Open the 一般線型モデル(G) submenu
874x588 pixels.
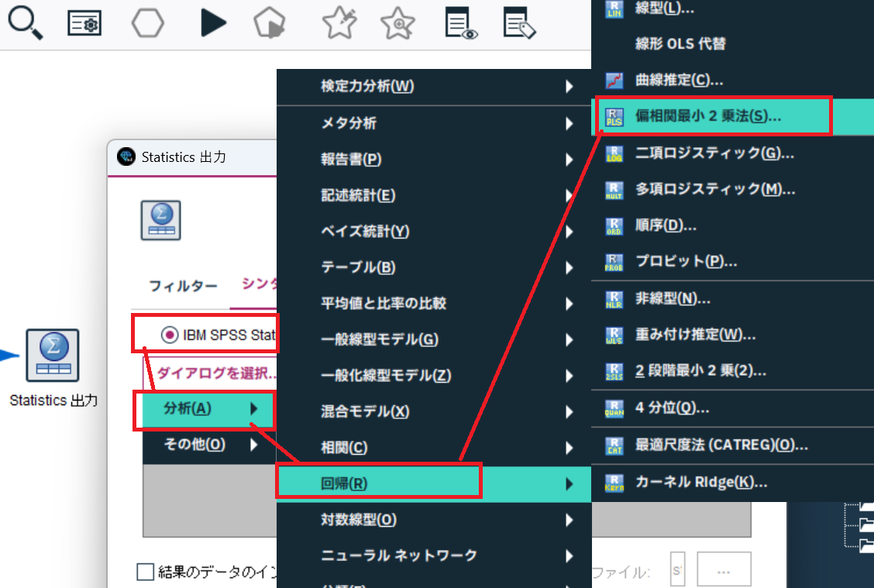[x=434, y=339]
